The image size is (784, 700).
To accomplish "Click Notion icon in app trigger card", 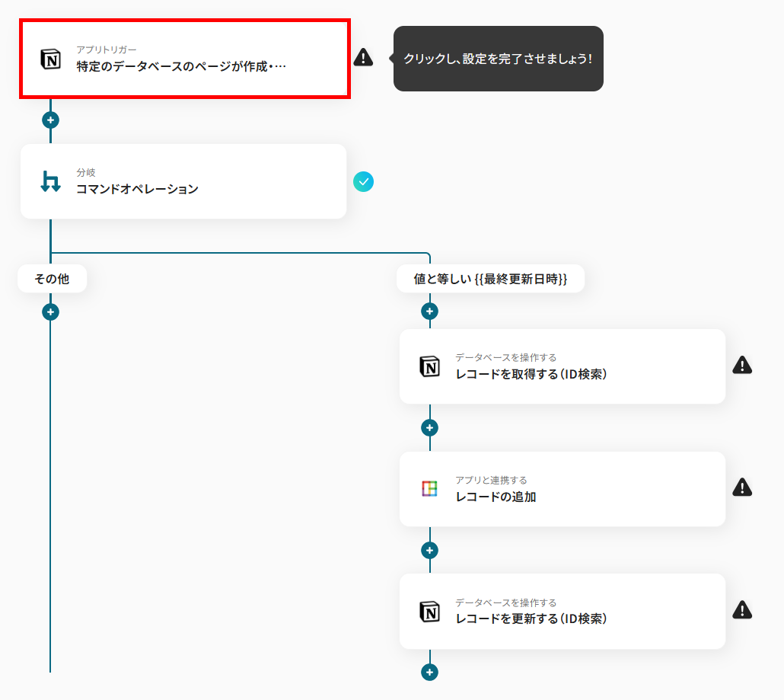I will click(x=50, y=59).
